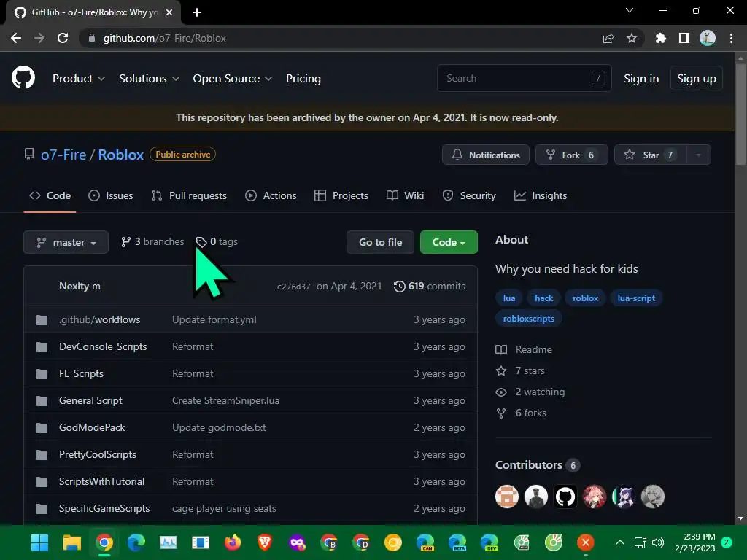Open File Explorer from taskbar
Screen dimensions: 747x560
coord(72,542)
